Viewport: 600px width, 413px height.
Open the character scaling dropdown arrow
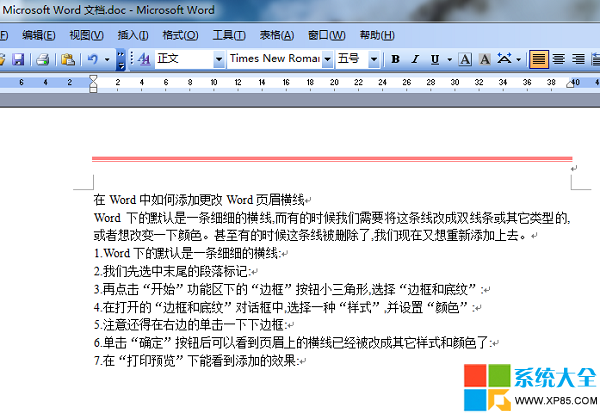tap(518, 59)
